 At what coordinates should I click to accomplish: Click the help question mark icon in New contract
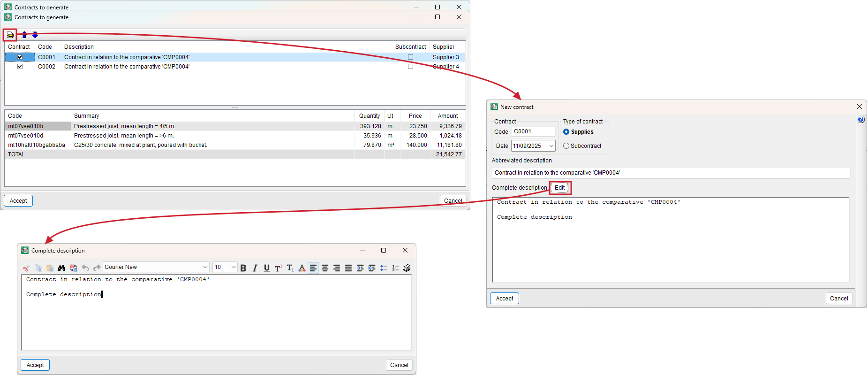861,120
